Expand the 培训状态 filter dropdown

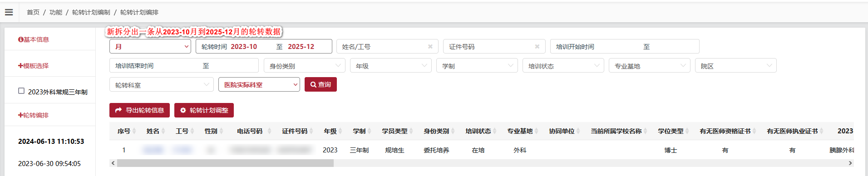[x=563, y=65]
